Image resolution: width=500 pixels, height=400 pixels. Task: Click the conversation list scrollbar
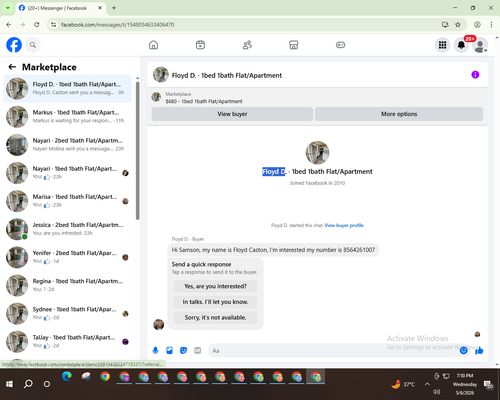[x=137, y=151]
